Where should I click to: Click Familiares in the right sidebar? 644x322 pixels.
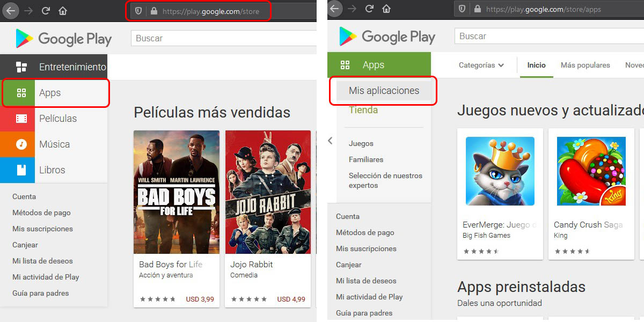(366, 159)
